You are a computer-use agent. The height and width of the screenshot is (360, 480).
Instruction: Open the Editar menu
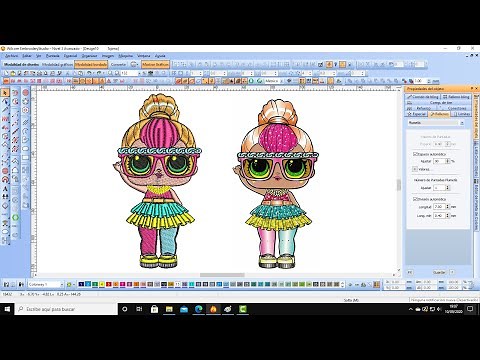(27, 56)
